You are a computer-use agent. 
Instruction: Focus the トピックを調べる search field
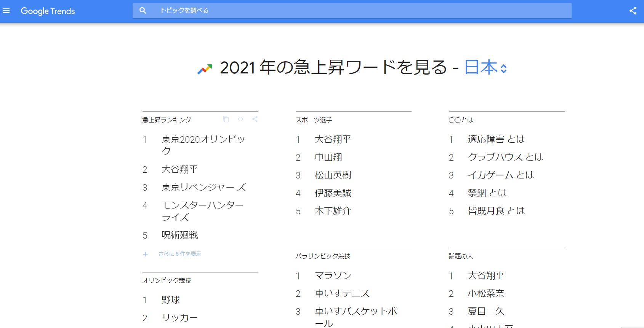click(352, 11)
